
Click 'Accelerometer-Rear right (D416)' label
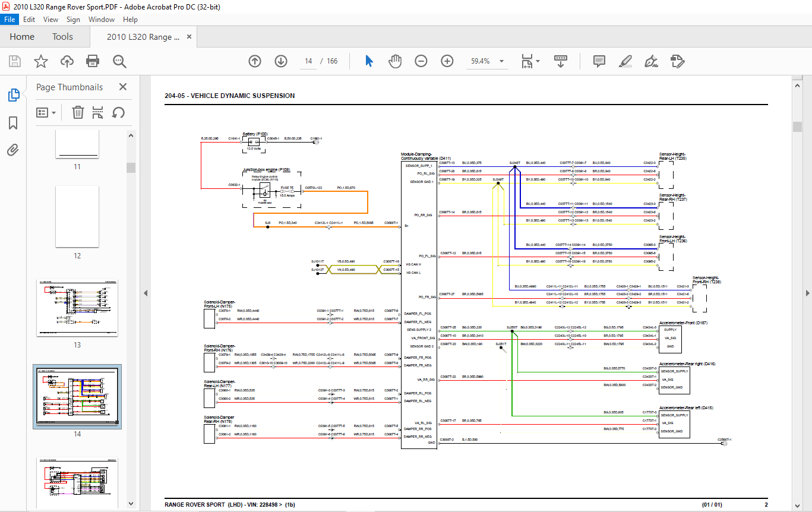click(x=687, y=364)
